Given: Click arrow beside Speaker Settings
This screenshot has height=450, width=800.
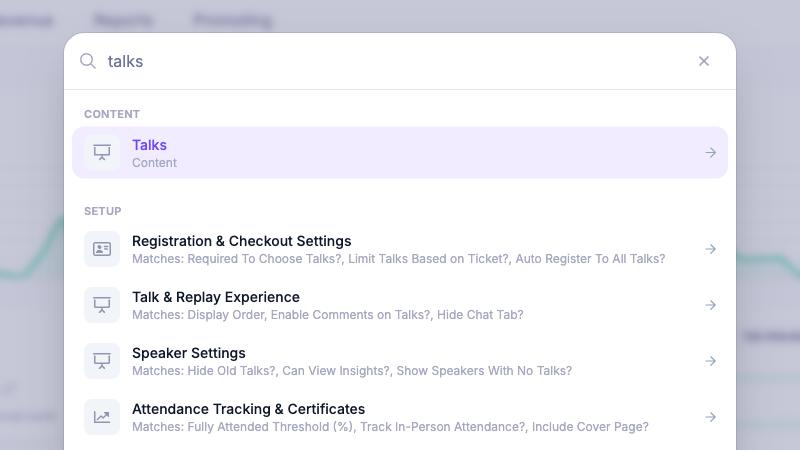Looking at the screenshot, I should (711, 361).
